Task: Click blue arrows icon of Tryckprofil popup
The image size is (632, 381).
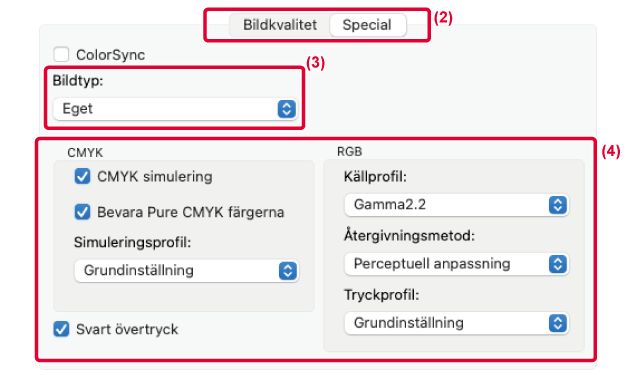Action: [x=558, y=323]
